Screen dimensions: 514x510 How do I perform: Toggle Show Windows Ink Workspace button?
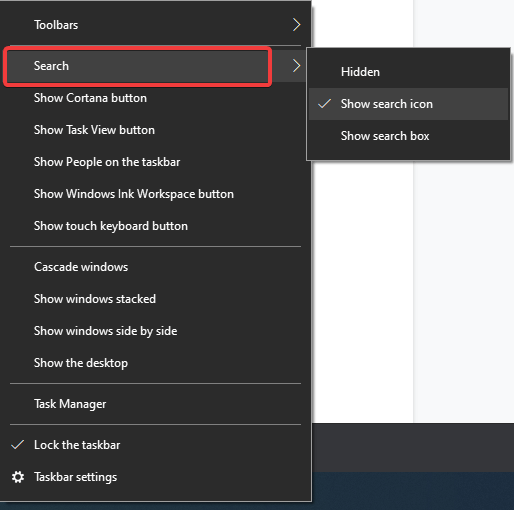tap(156, 194)
